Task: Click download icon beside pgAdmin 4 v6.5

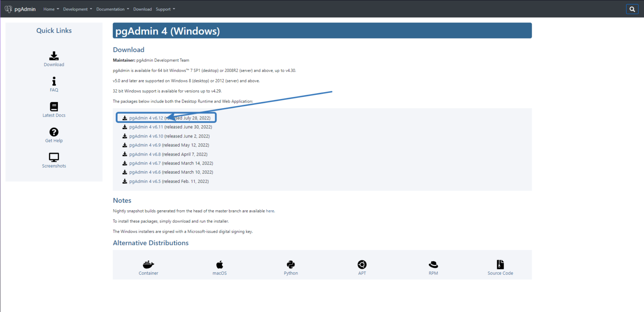Action: coord(125,181)
